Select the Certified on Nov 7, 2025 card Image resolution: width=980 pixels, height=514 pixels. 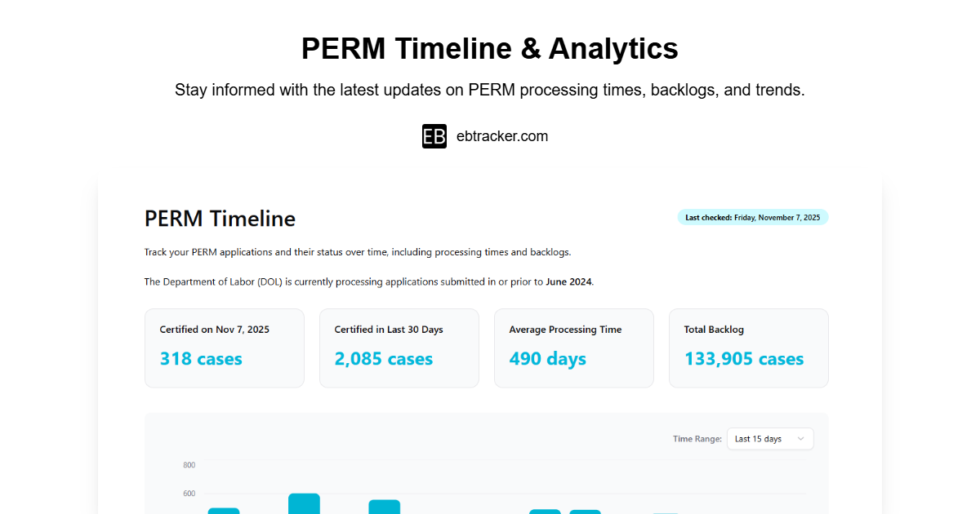click(224, 348)
